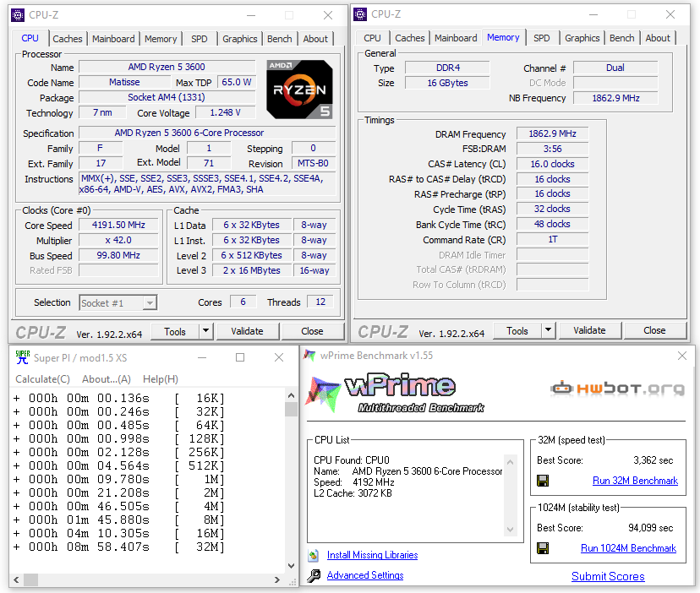
Task: Click the Install Missing Libraries icon
Action: click(x=314, y=555)
